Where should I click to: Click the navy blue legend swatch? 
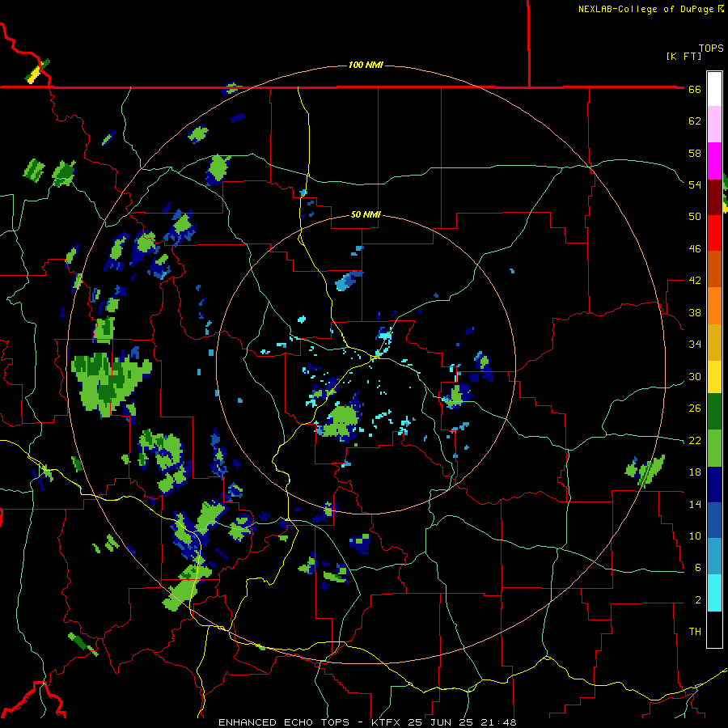pyautogui.click(x=714, y=485)
